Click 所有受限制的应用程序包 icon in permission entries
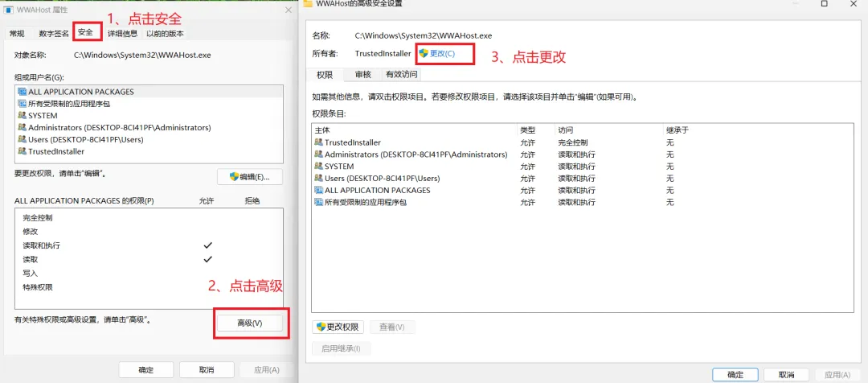Image resolution: width=868 pixels, height=383 pixels. tap(318, 202)
